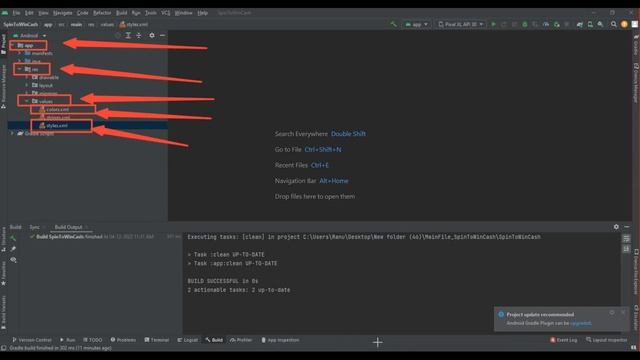The width and height of the screenshot is (640, 360).
Task: Open the TODO tool window
Action: 93,340
